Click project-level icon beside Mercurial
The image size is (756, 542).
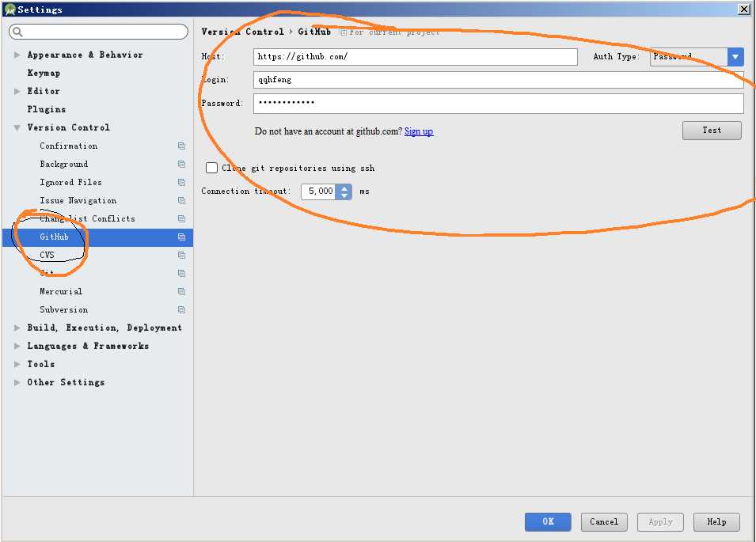[x=181, y=291]
